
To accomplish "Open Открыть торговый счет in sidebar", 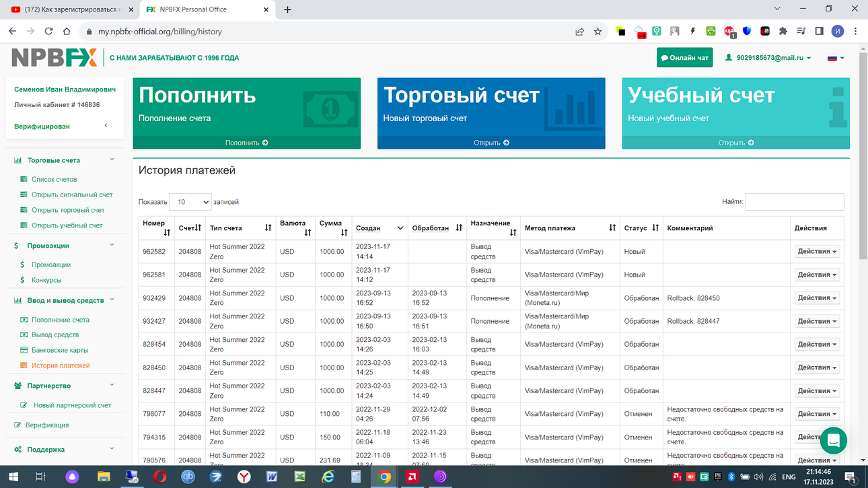I will (x=68, y=210).
